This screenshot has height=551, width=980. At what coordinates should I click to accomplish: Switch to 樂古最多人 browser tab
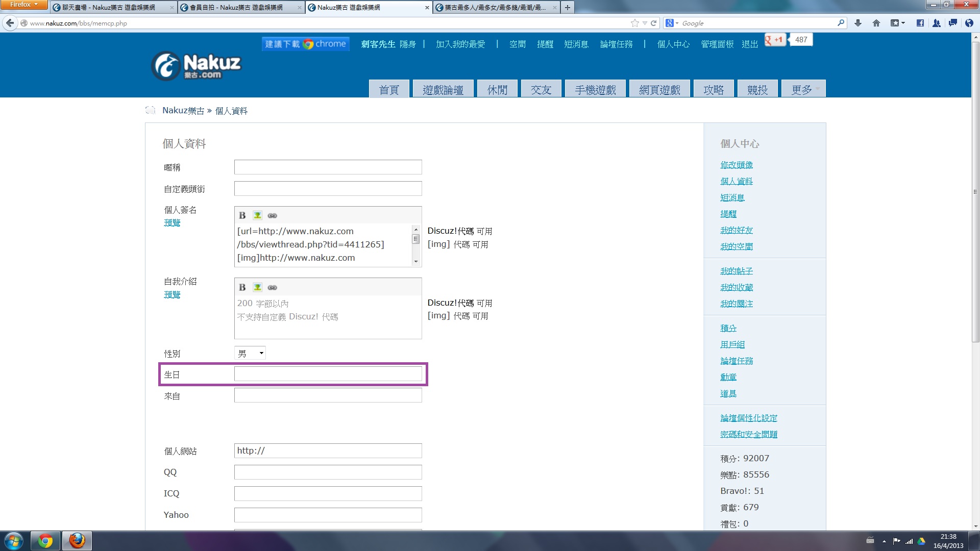[x=496, y=7]
